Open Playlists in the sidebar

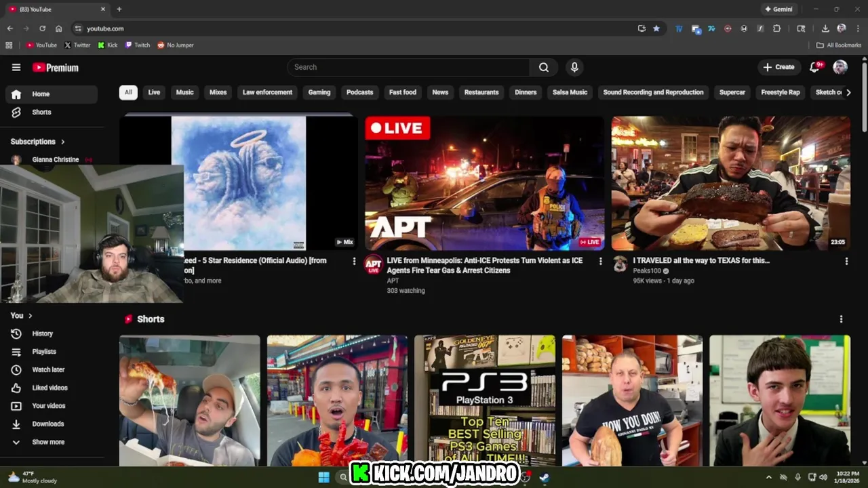click(52, 352)
